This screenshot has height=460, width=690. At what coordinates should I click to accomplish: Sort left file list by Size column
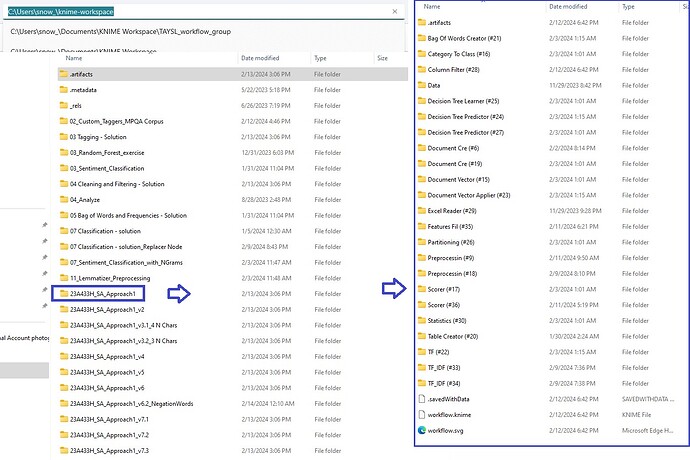(382, 58)
